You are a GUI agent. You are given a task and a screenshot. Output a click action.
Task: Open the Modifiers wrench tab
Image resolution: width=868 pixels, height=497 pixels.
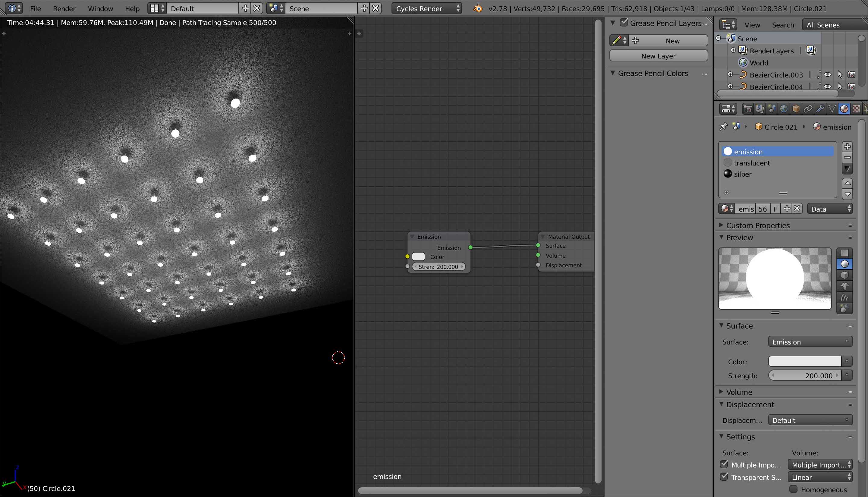pos(820,109)
